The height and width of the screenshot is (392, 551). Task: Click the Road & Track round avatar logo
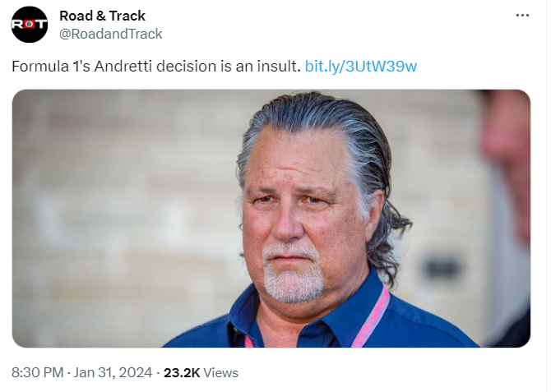coord(30,25)
